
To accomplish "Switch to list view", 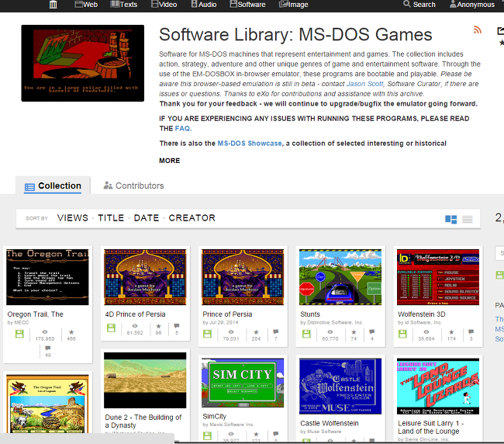I will [x=468, y=220].
